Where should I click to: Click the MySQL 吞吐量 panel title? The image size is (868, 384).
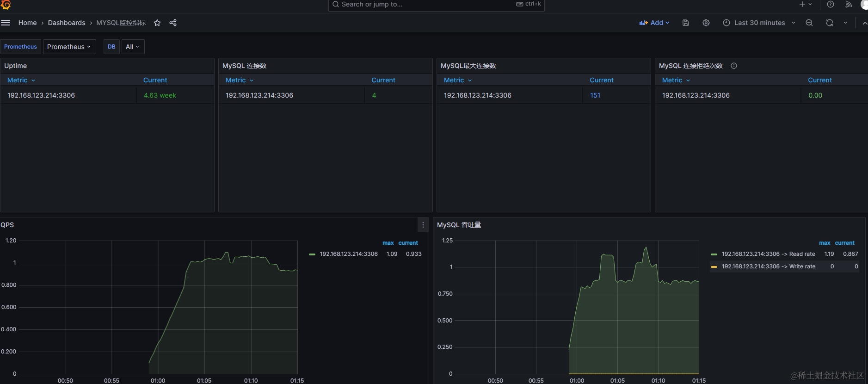pyautogui.click(x=459, y=225)
